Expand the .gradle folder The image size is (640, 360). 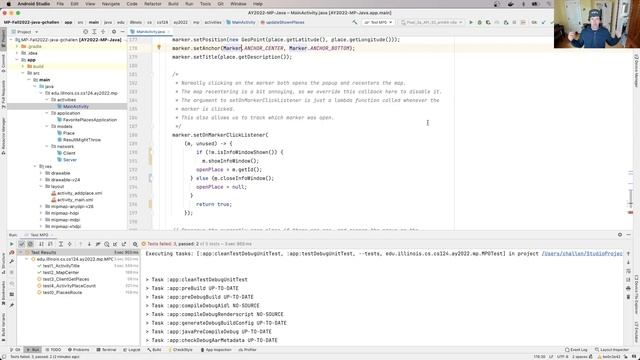click(17, 47)
